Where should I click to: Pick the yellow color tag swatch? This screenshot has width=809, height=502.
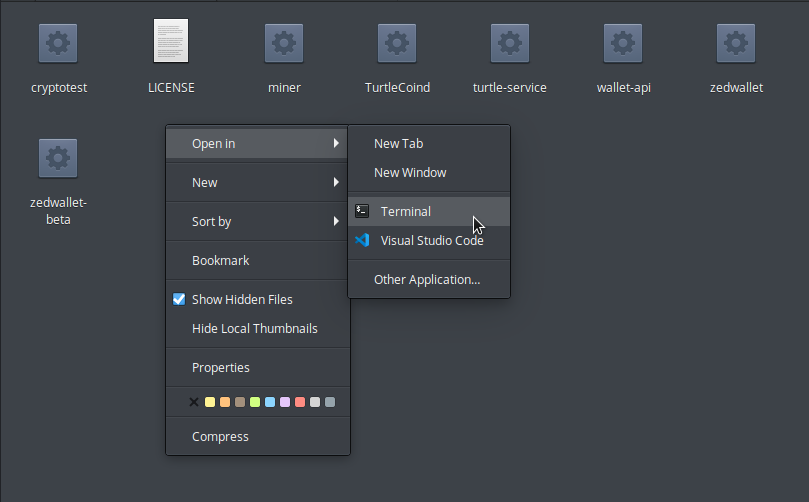pyautogui.click(x=210, y=402)
